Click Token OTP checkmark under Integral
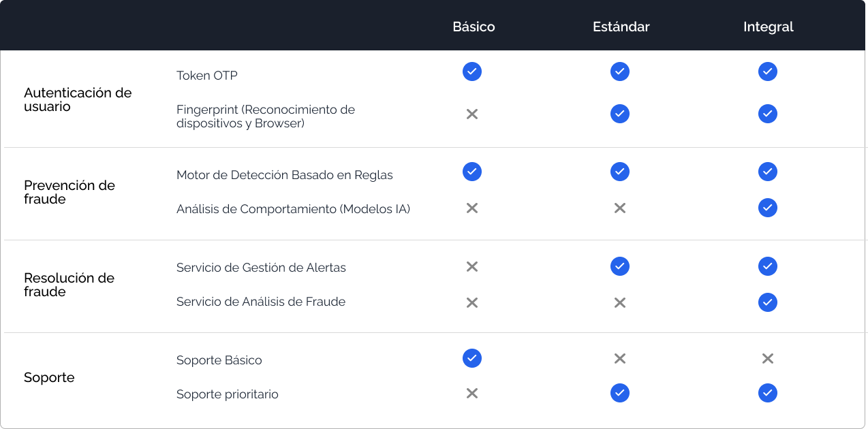 coord(768,71)
